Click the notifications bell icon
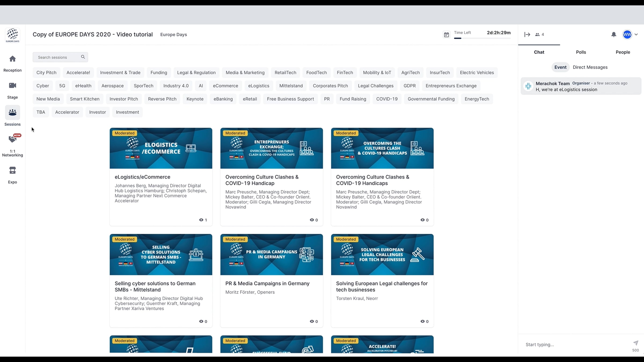The height and width of the screenshot is (362, 644). point(613,35)
